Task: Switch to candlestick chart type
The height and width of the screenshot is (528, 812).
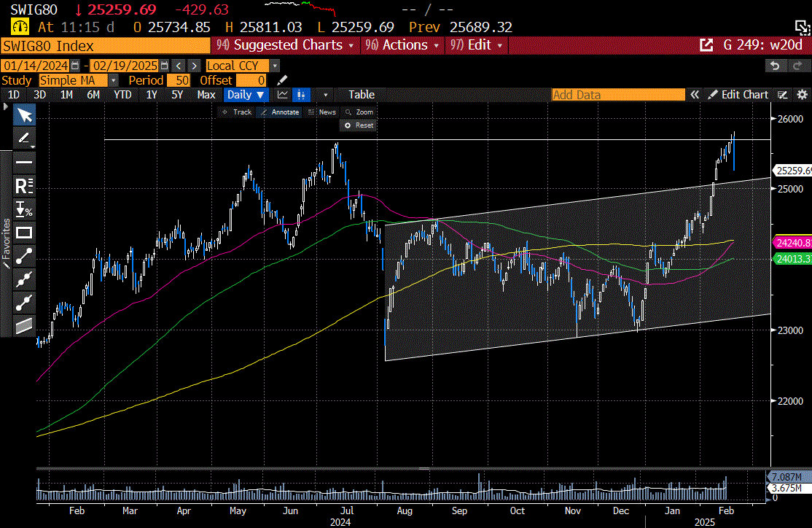Action: coord(301,95)
